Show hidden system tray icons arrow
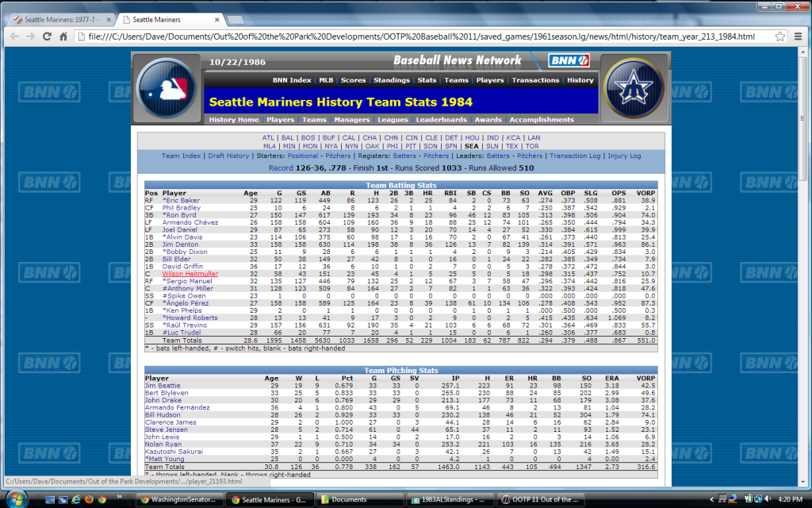This screenshot has width=812, height=508. [x=711, y=500]
